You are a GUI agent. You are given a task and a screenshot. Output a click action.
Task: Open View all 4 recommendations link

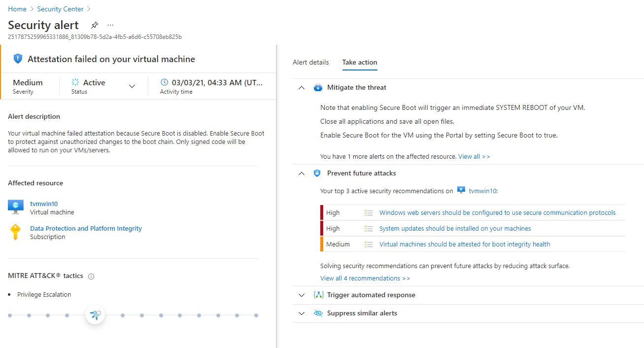pyautogui.click(x=365, y=278)
